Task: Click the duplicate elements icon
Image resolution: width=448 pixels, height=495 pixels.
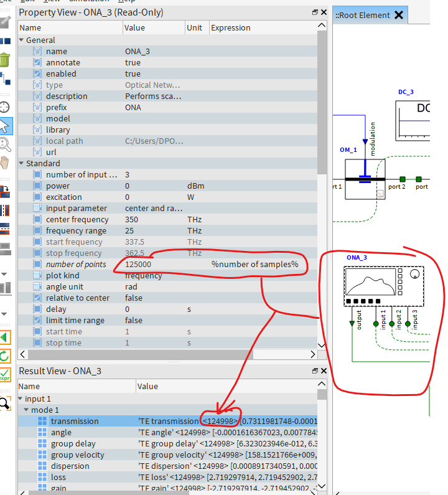Action: (5, 41)
